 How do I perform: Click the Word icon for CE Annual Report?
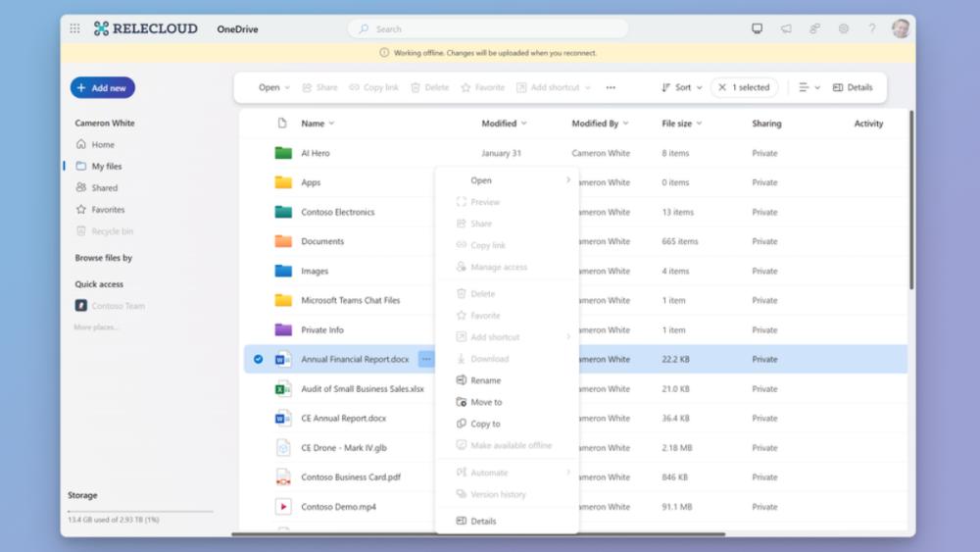click(x=283, y=419)
